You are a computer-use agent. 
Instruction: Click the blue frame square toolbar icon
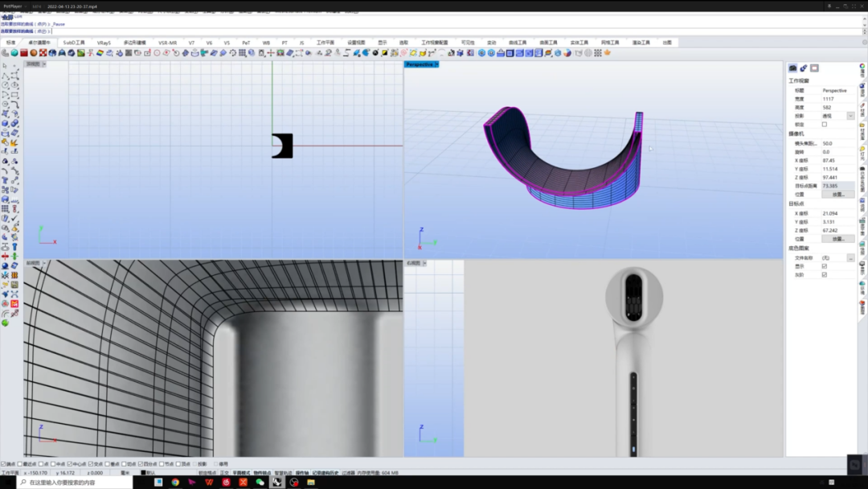point(510,53)
